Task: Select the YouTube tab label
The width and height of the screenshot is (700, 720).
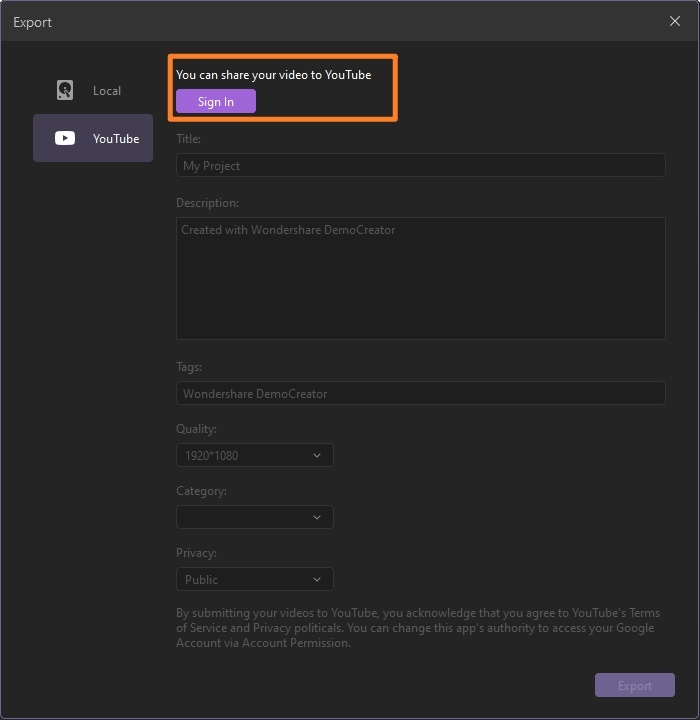Action: 116,139
